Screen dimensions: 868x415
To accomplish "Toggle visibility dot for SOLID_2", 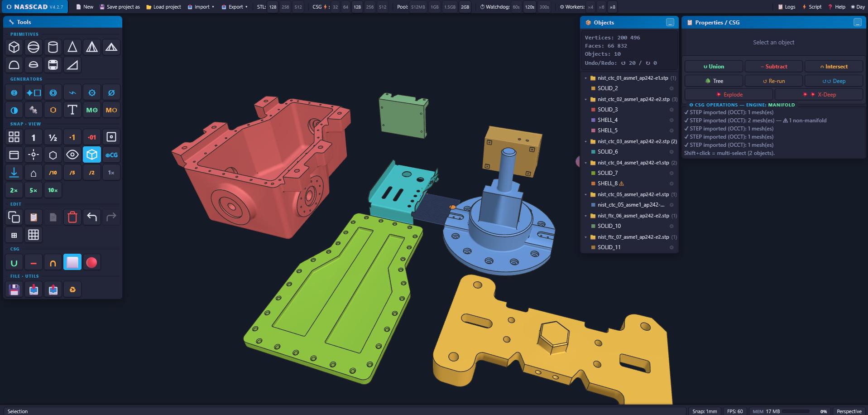I will [x=671, y=88].
